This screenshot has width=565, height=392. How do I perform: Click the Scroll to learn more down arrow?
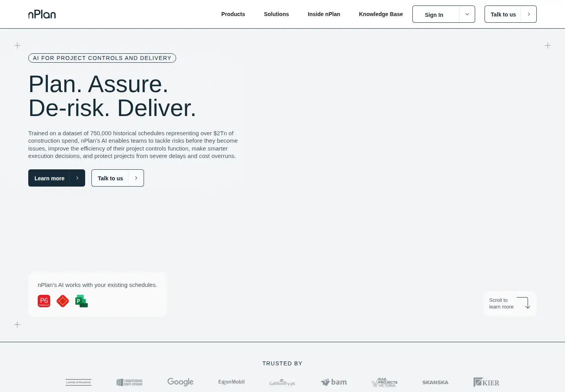(524, 303)
